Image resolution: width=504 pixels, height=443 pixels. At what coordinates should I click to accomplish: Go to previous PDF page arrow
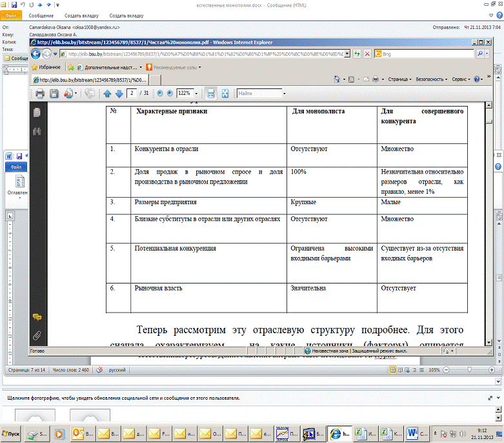[108, 93]
